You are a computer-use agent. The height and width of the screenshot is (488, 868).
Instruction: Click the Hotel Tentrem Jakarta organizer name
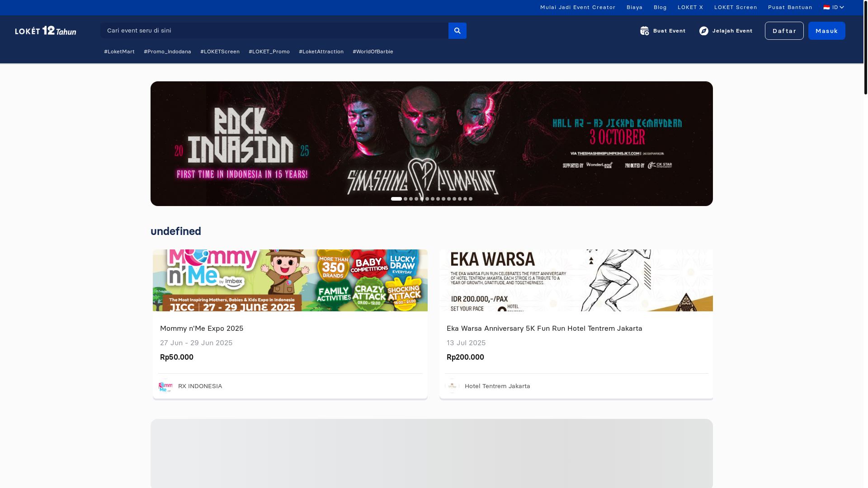point(497,386)
